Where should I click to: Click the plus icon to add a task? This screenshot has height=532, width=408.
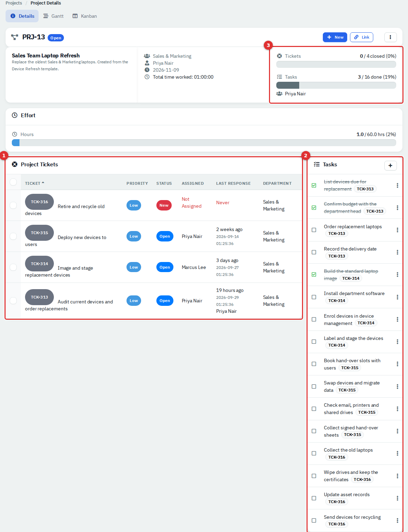click(x=390, y=166)
